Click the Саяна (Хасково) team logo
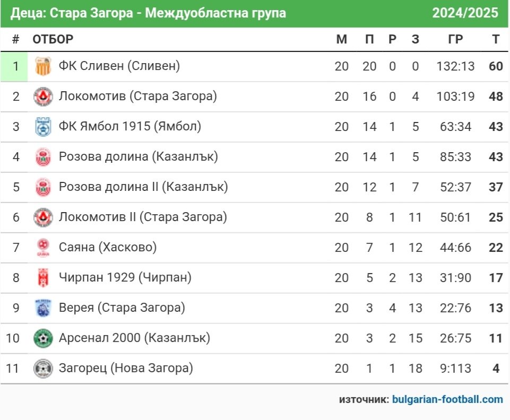Image resolution: width=510 pixels, height=420 pixels. click(x=43, y=248)
